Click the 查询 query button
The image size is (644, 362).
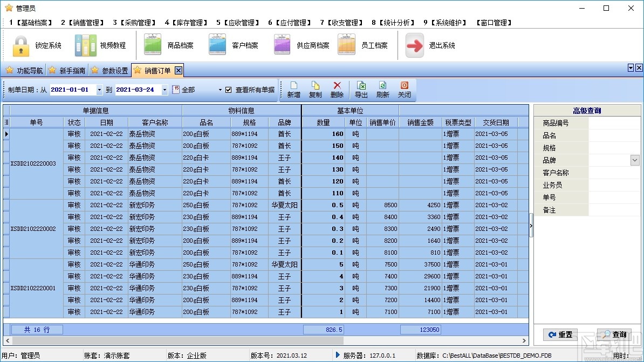coord(614,334)
